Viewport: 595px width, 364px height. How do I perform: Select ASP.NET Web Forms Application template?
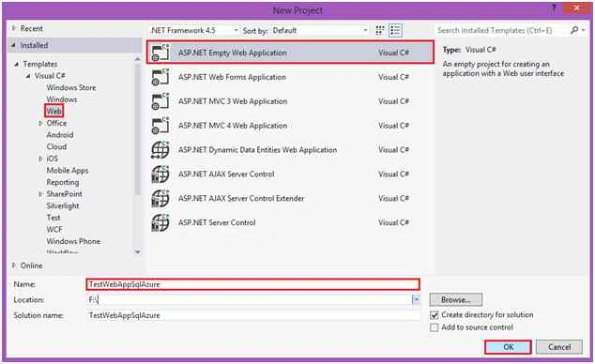290,77
